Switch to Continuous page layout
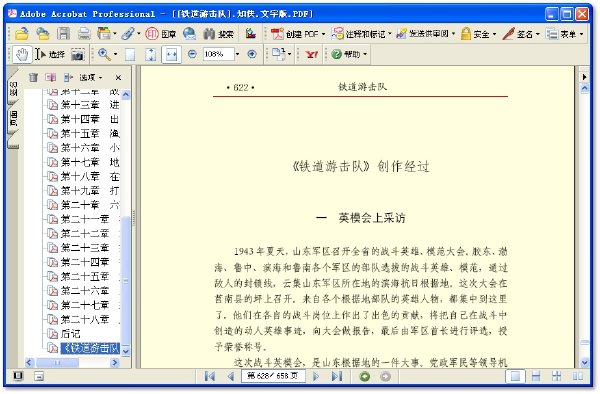Viewport: 600px width, 394px height. pos(536,377)
